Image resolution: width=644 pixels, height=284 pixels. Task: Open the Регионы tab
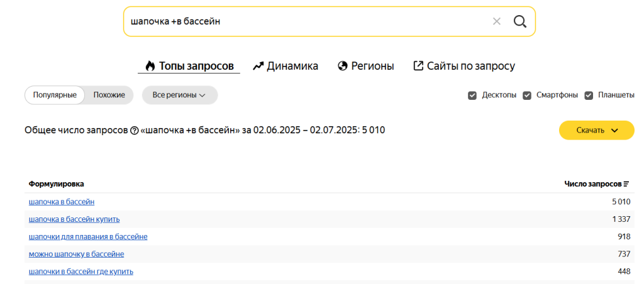click(x=366, y=66)
